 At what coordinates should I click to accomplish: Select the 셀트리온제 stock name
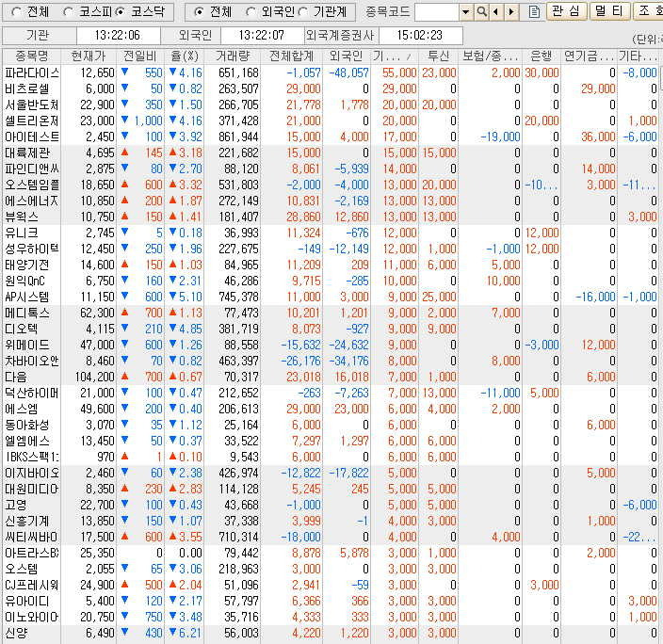[x=32, y=121]
